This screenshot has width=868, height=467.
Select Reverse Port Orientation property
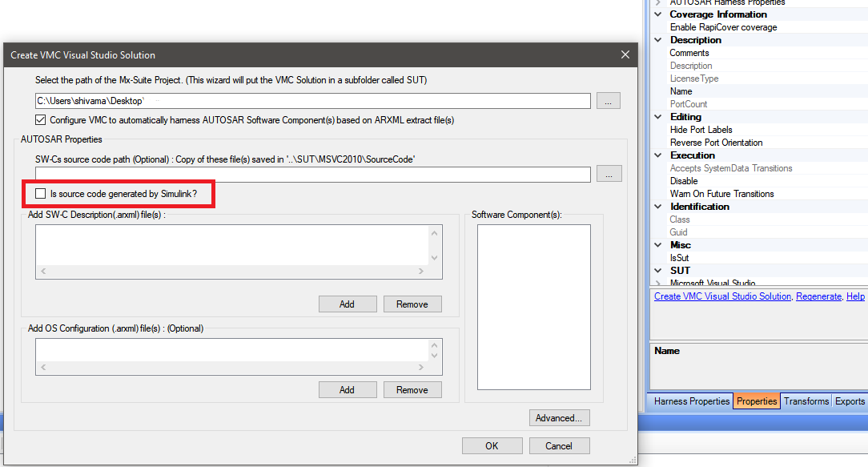coord(716,143)
